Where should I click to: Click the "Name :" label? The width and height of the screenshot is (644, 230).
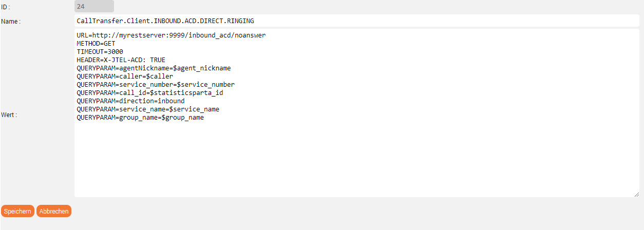point(11,22)
